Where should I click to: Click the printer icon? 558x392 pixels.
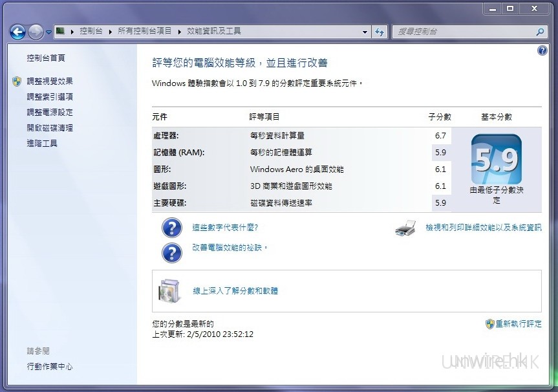click(x=405, y=228)
